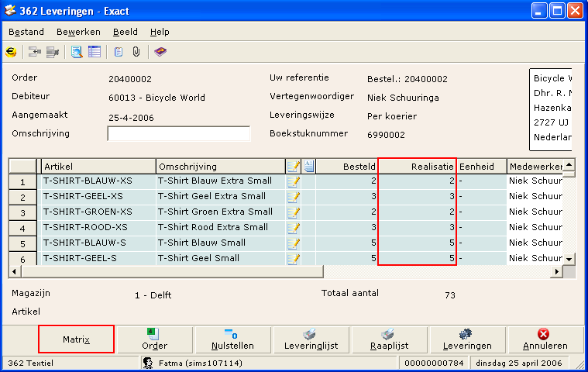The height and width of the screenshot is (372, 588).
Task: Open the help book icon in toolbar
Action: click(160, 52)
